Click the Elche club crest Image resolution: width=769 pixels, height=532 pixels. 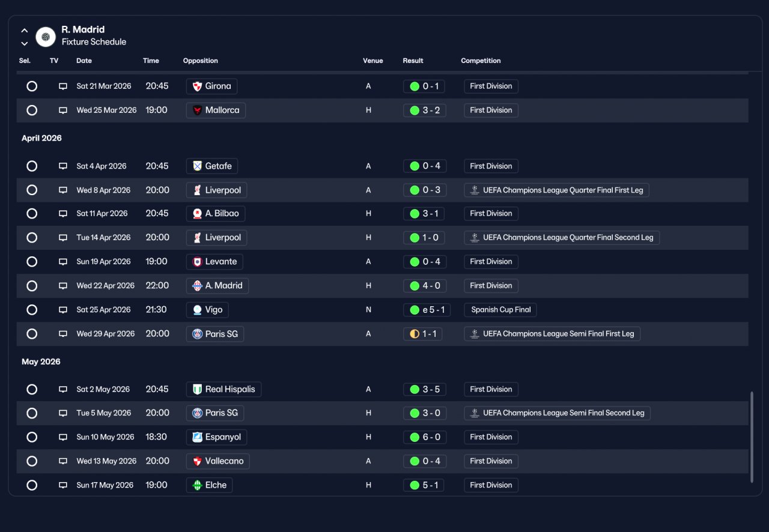[197, 485]
